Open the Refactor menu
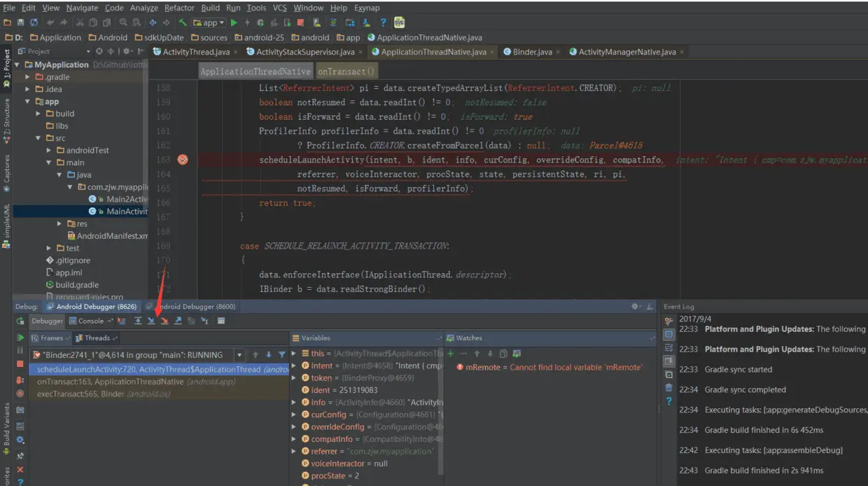Screen dimensions: 868x486 pos(179,8)
